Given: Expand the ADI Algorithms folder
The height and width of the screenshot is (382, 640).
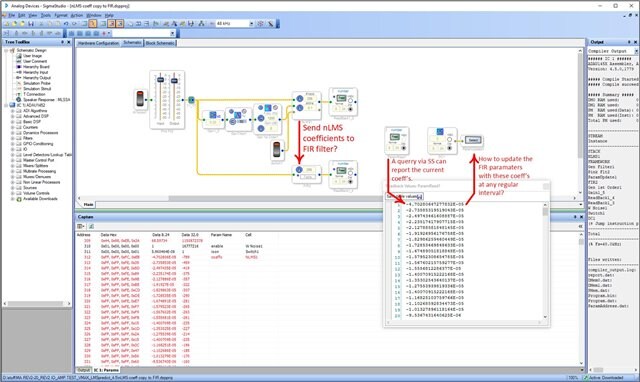Looking at the screenshot, I should [13, 111].
